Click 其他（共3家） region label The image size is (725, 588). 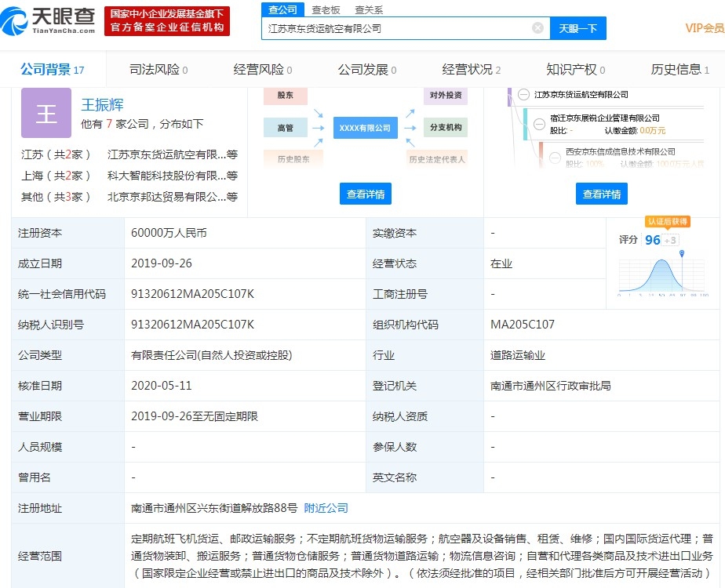pos(56,197)
